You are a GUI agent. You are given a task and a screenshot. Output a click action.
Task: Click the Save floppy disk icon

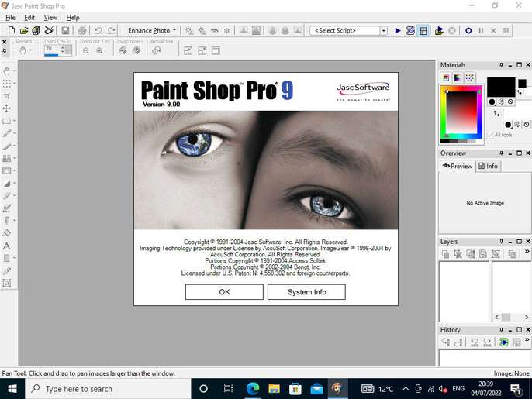(65, 30)
